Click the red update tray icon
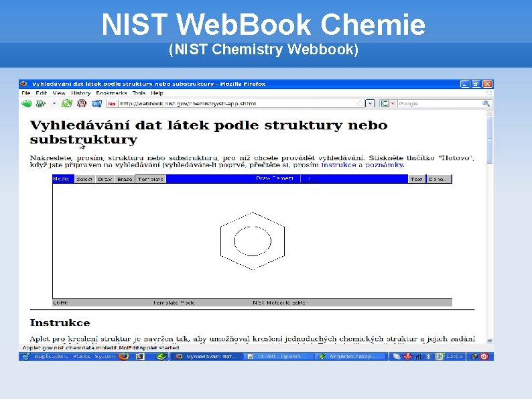Screen dimensions: 532x399 (408, 356)
